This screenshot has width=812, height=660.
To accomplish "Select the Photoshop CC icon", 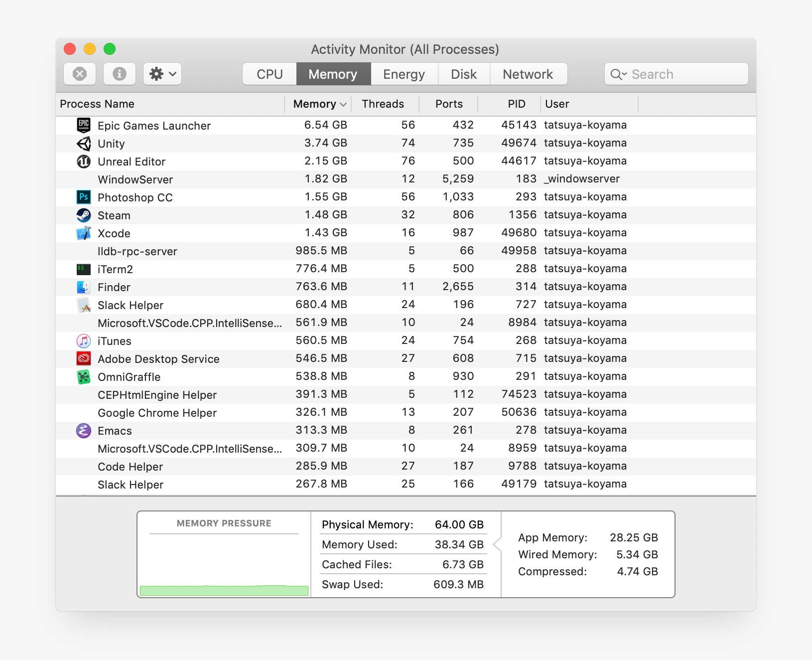I will click(84, 197).
